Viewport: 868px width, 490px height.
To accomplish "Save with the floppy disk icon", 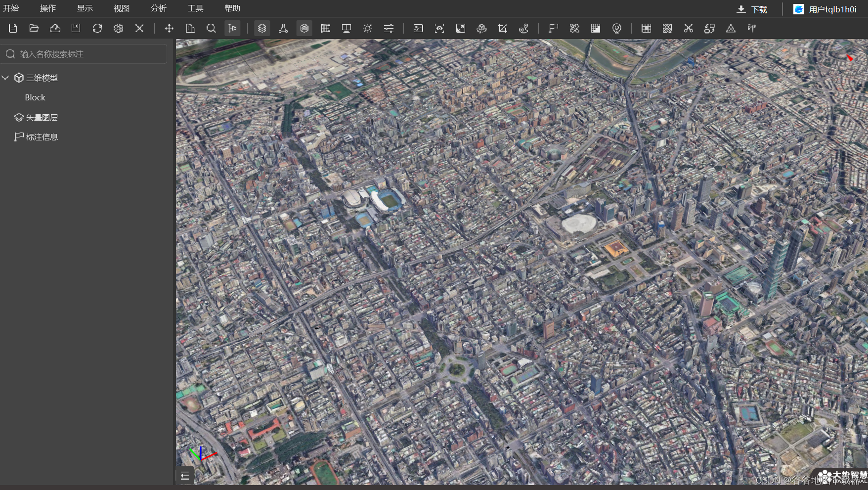I will pos(76,28).
